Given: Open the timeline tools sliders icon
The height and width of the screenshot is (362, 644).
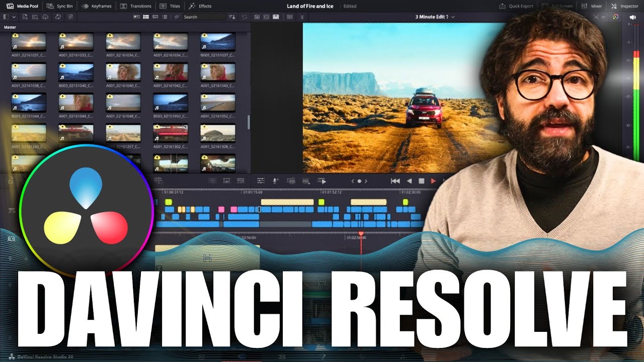Looking at the screenshot, I should [261, 181].
